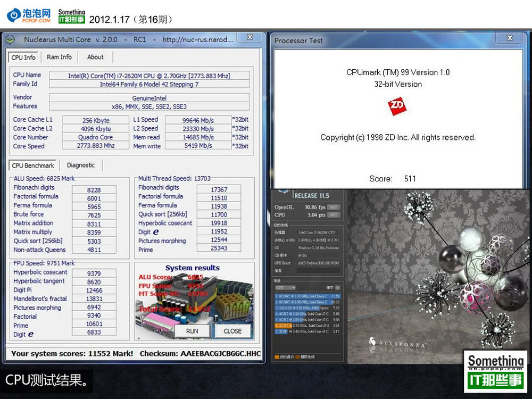
Task: Click Multi Thread Fibonachi digits value '17367'
Action: click(x=219, y=189)
